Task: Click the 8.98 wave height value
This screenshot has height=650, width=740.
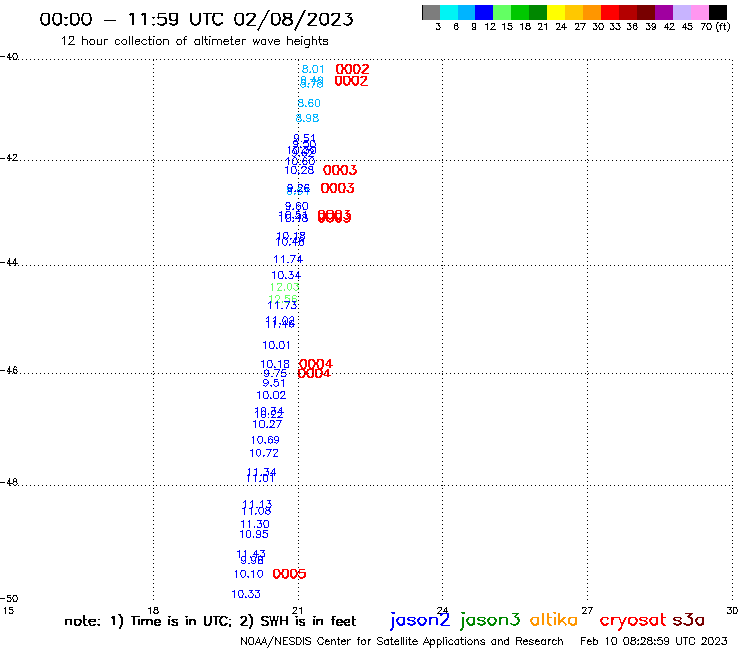Action: (307, 118)
